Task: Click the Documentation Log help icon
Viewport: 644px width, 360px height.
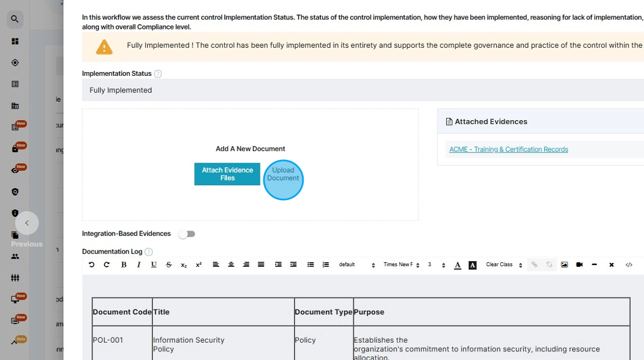Action: click(x=149, y=251)
